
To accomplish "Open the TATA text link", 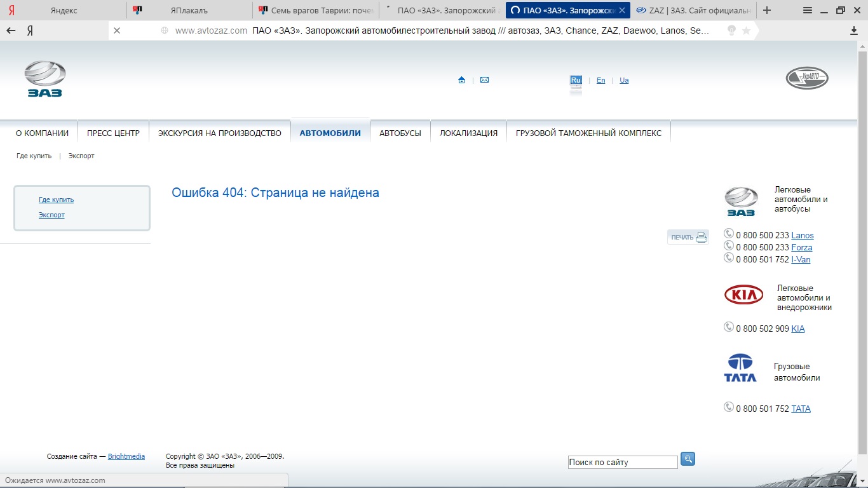I will click(801, 409).
